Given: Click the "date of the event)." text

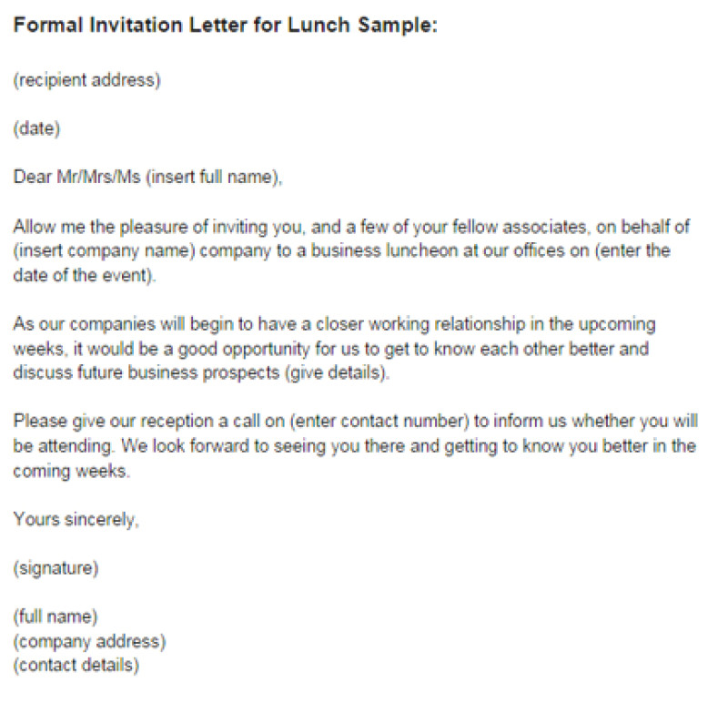Looking at the screenshot, I should pos(85,276).
